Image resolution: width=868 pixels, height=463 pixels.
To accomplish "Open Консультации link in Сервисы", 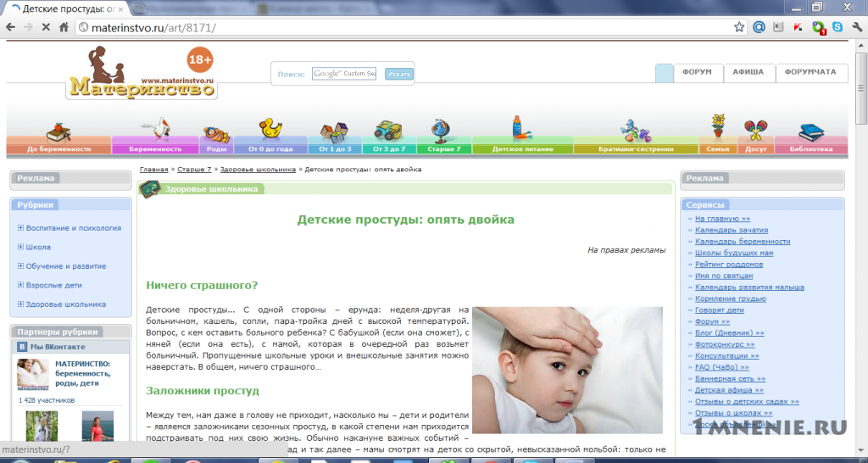I will click(x=726, y=355).
